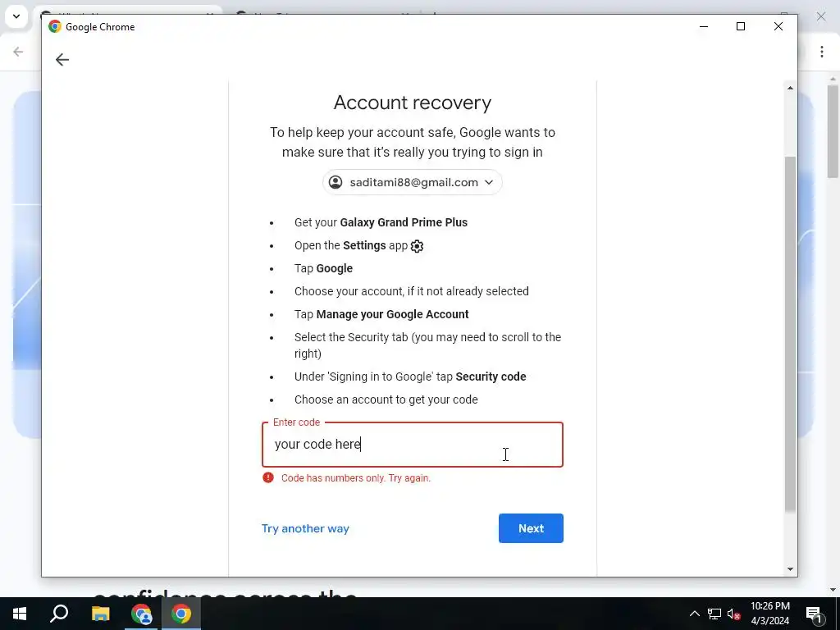
Task: Click the red error exclamation icon
Action: click(268, 477)
